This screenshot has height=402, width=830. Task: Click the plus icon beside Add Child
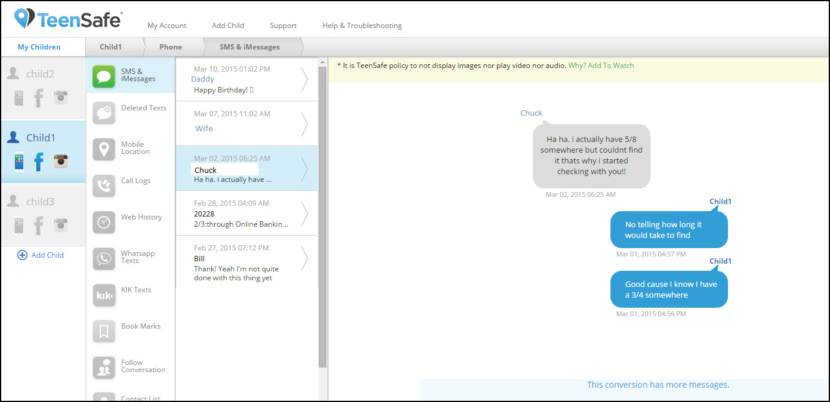click(22, 255)
